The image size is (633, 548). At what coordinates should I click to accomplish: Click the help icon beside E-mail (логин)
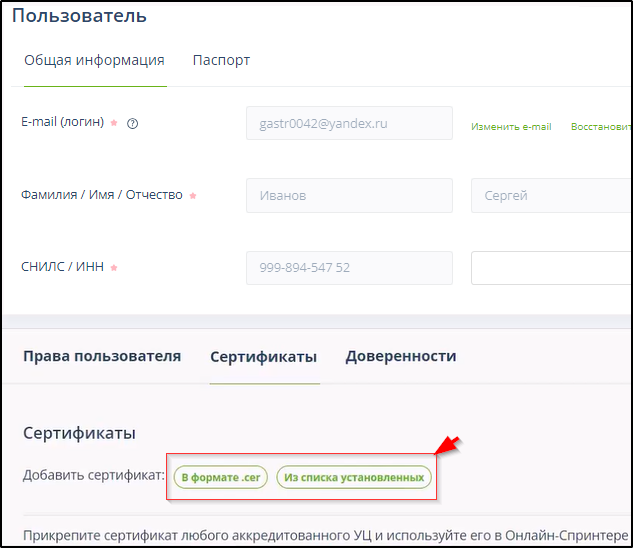[x=132, y=124]
